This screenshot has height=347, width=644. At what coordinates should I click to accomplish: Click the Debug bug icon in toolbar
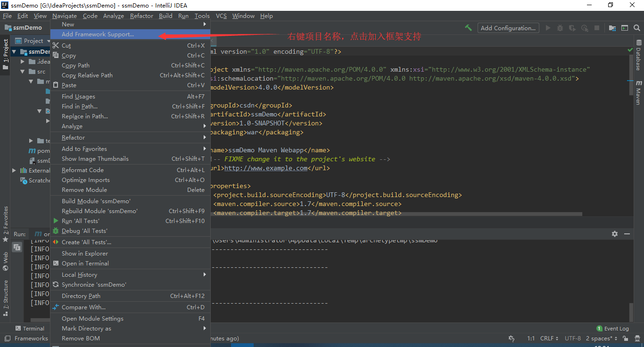tap(560, 28)
